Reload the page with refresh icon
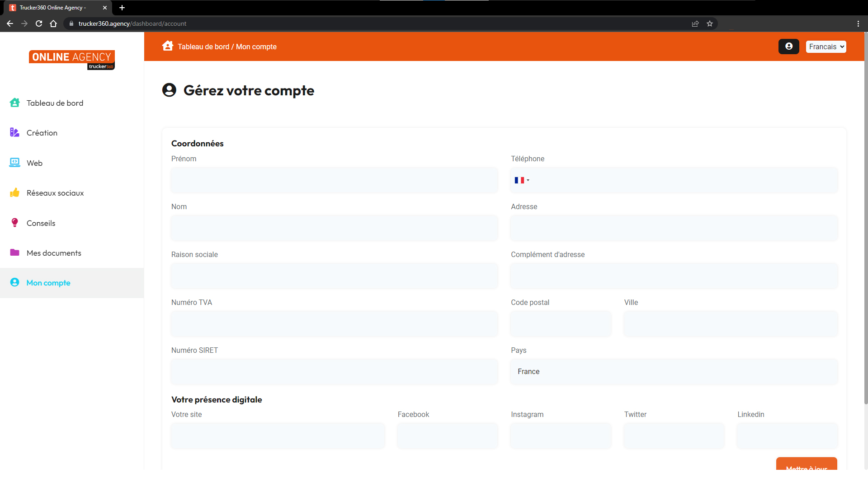 pos(39,23)
